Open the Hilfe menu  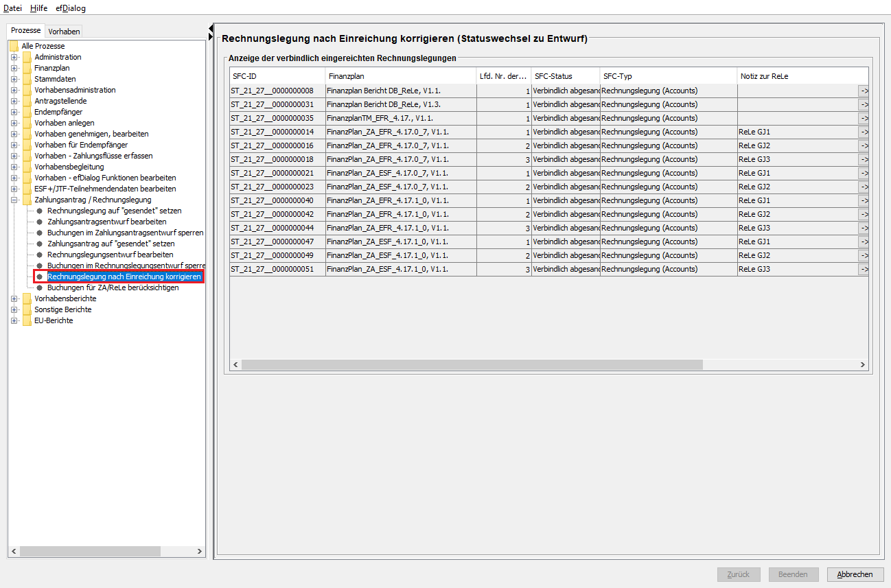point(38,8)
